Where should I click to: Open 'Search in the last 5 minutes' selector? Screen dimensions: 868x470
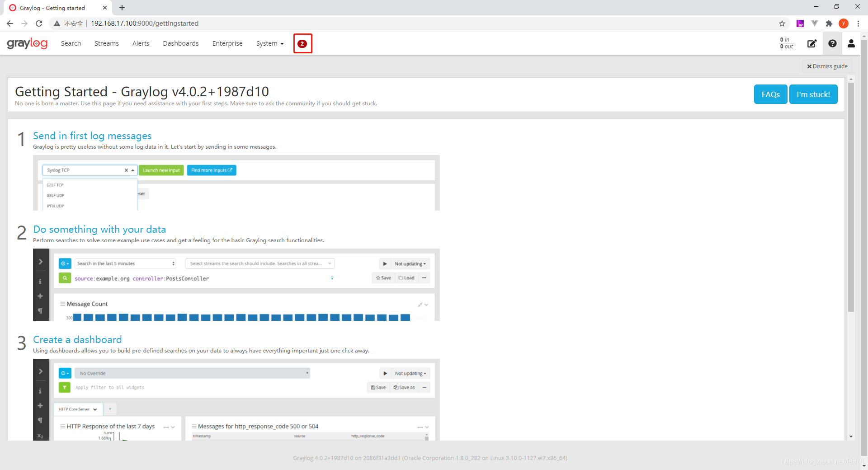(125, 263)
